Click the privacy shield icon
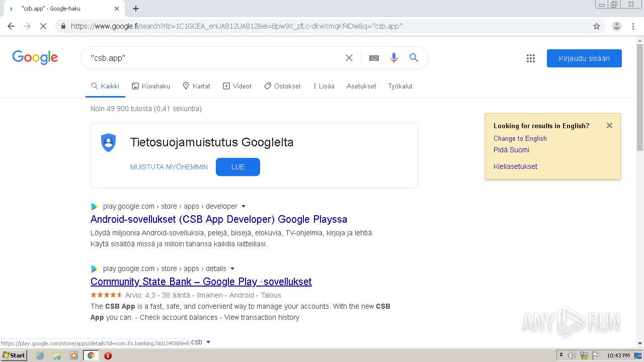Image resolution: width=644 pixels, height=362 pixels. (x=109, y=143)
